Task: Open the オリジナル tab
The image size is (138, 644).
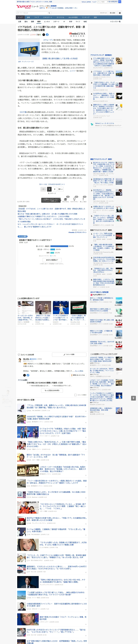Action: [x=60, y=17]
